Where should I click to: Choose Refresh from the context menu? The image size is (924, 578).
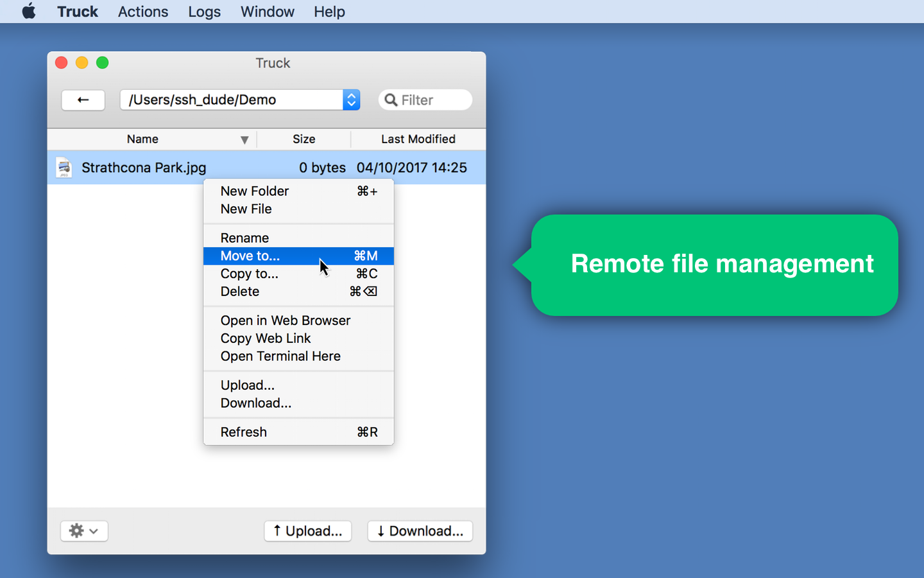tap(298, 432)
